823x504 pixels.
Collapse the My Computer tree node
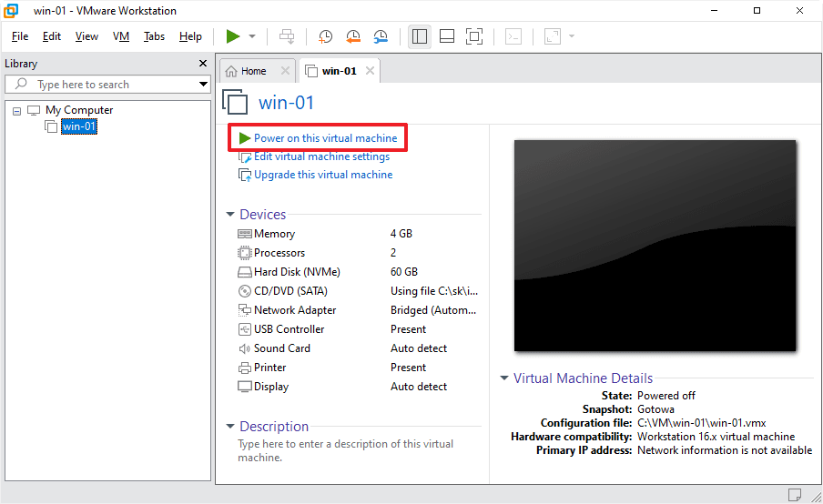(17, 110)
